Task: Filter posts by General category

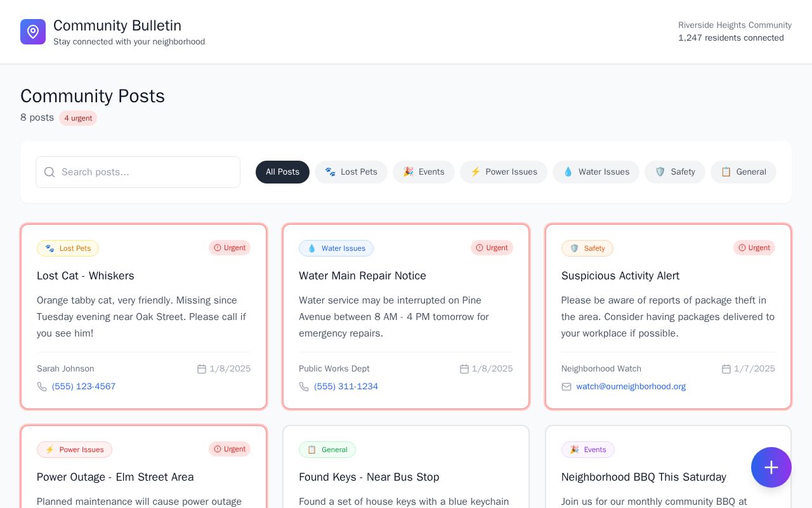Action: 743,172
